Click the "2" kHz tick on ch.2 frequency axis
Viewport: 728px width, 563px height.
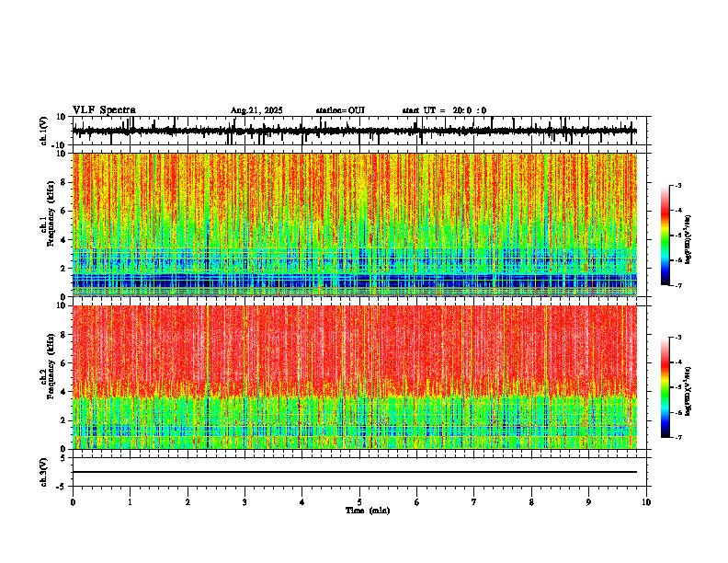tap(64, 420)
